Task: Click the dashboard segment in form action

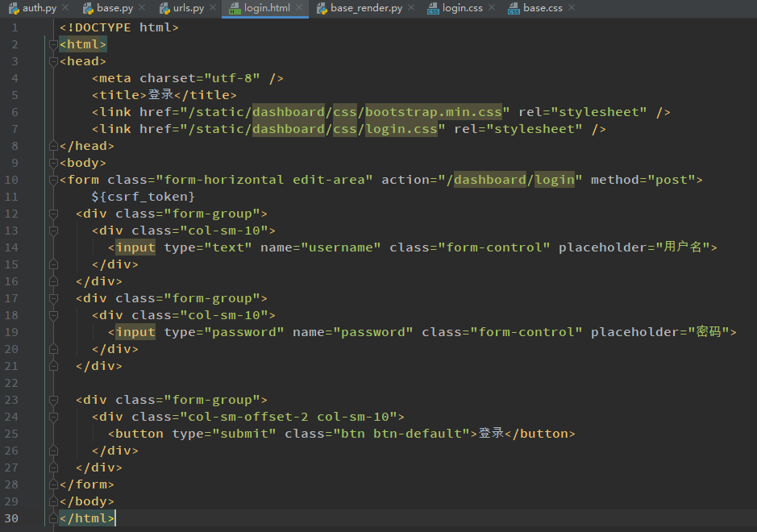Action: (x=489, y=180)
